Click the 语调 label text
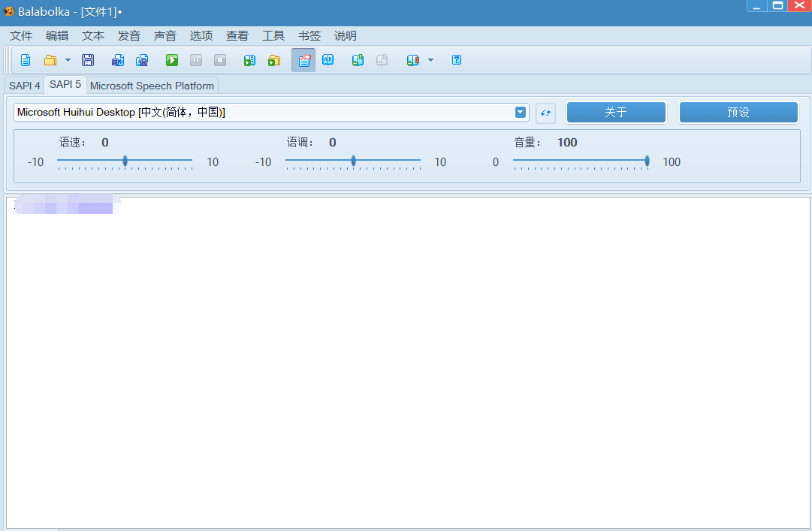 coord(300,142)
